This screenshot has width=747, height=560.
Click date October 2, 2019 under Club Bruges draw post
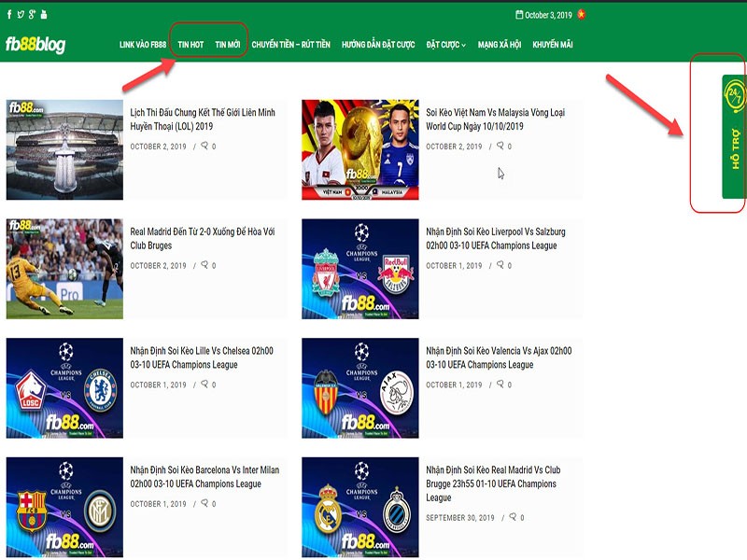pyautogui.click(x=158, y=266)
